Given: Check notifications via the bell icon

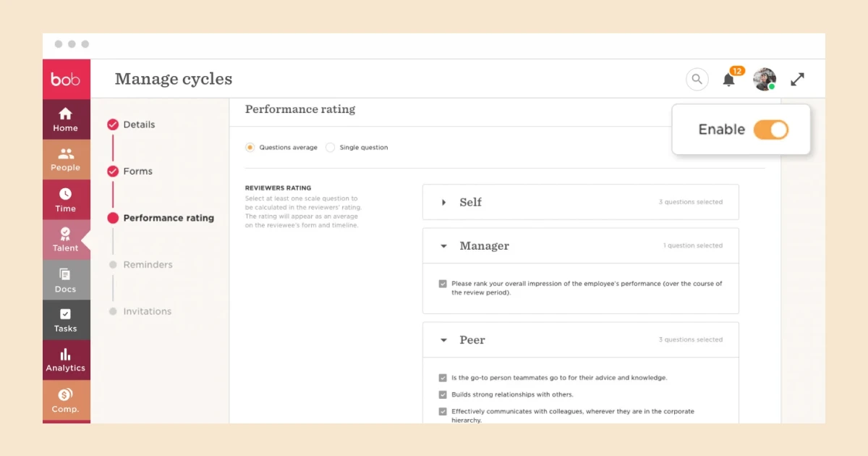Looking at the screenshot, I should click(x=728, y=80).
